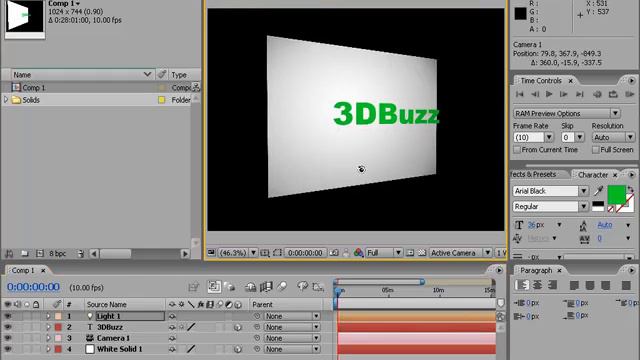Toggle Hide Shy Layers timeline button
640x360 pixels.
coord(250,287)
